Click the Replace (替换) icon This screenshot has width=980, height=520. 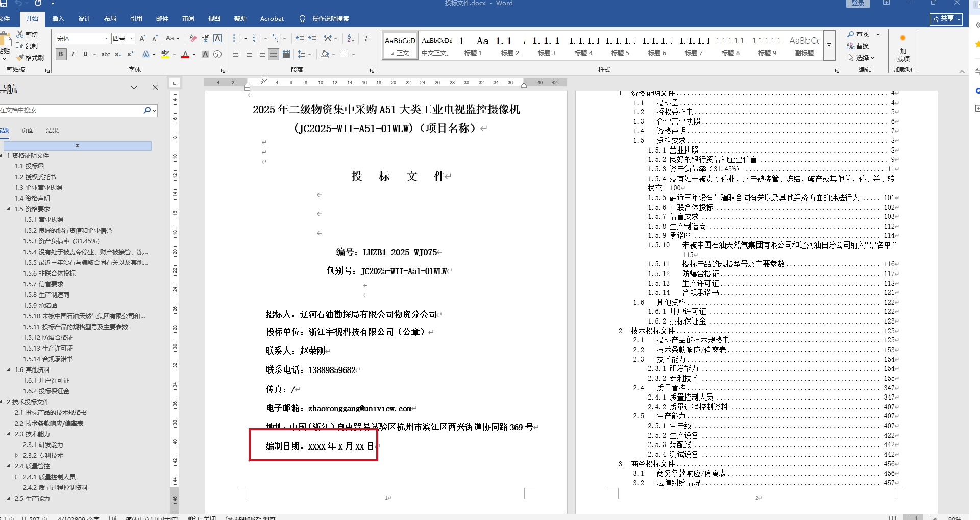tap(851, 46)
